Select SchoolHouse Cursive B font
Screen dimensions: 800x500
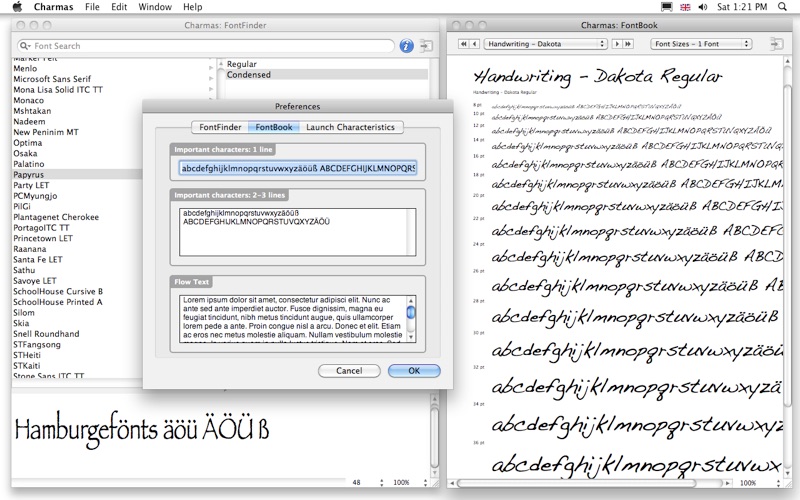click(x=58, y=291)
